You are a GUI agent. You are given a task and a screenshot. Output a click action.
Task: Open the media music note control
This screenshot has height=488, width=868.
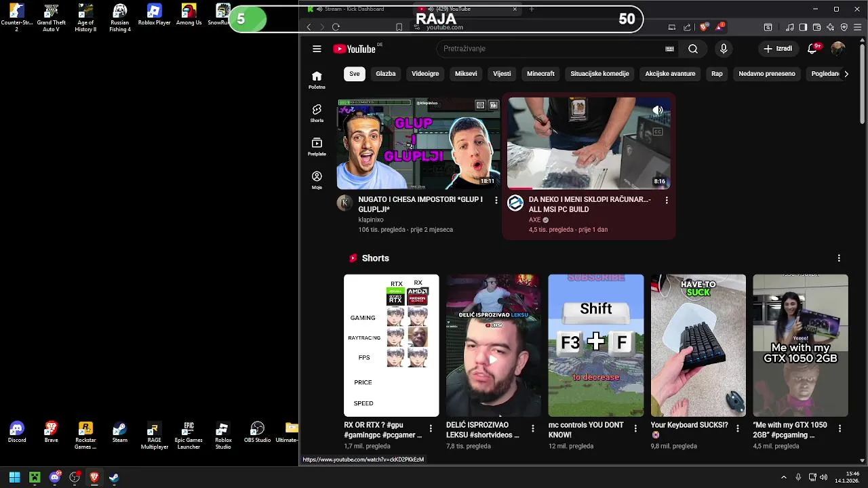pyautogui.click(x=790, y=27)
